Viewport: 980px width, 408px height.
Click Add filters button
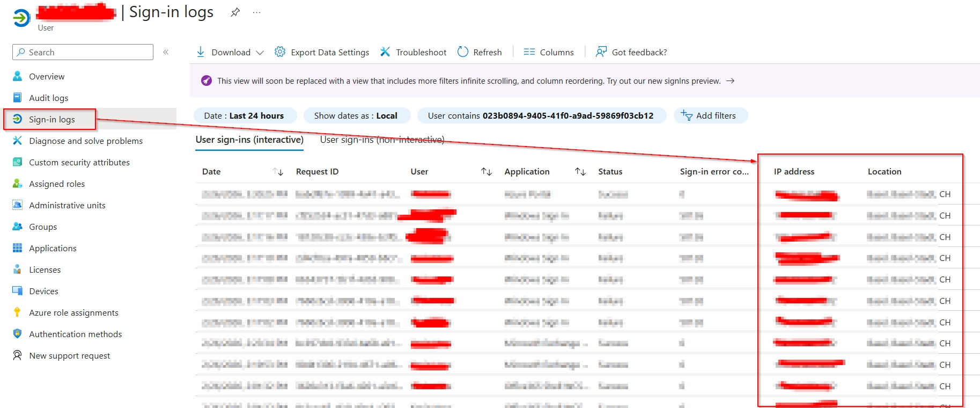click(711, 115)
